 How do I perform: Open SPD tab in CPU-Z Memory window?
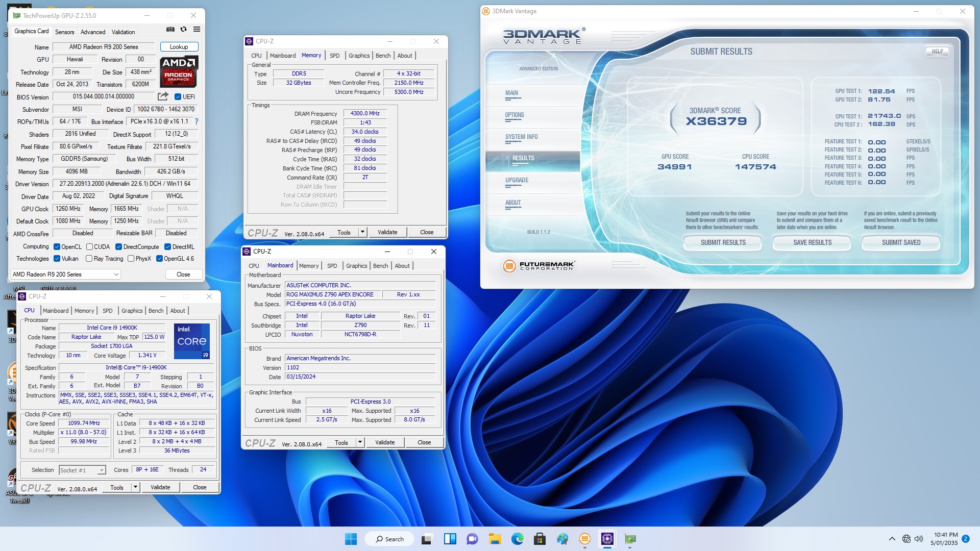coord(335,56)
